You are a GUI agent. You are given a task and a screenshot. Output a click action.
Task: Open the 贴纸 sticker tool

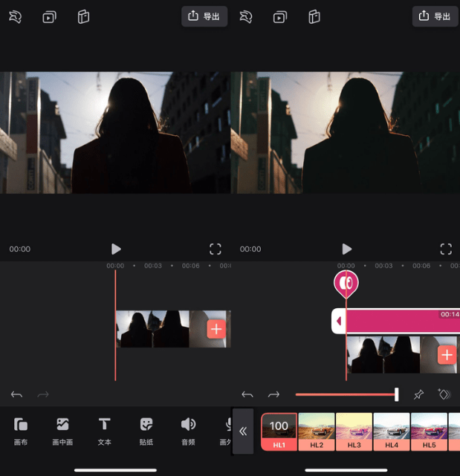(x=146, y=430)
